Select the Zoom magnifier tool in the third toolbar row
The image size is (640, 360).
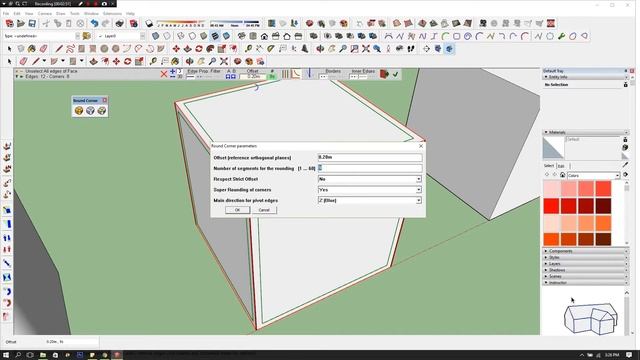coord(343,49)
